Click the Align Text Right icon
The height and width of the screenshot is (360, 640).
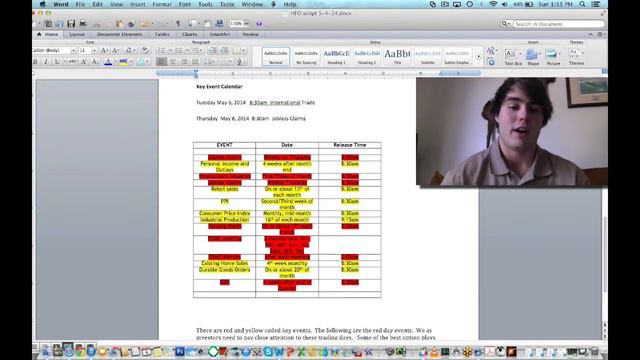pos(184,62)
